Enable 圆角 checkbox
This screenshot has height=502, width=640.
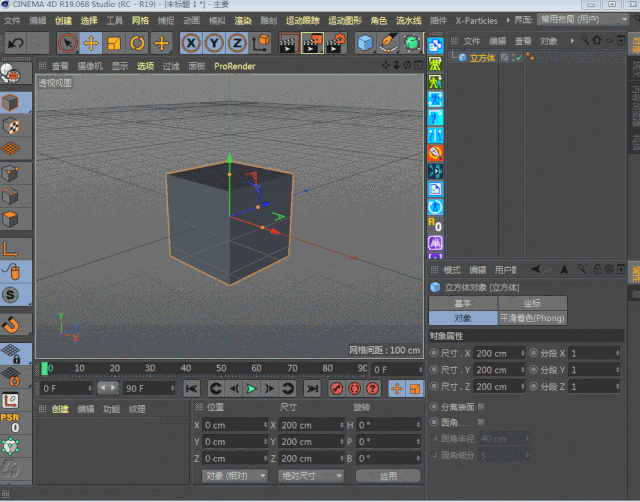tap(481, 422)
